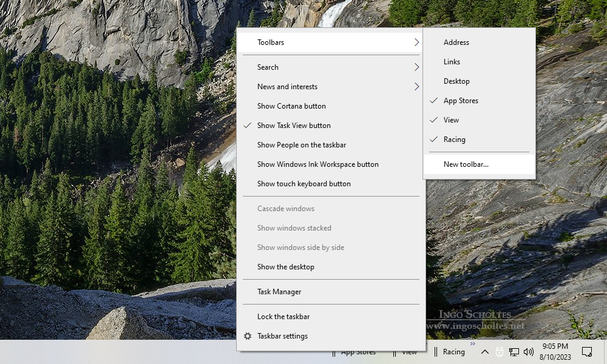
Task: Open the Action Center notification icon
Action: coord(587,352)
